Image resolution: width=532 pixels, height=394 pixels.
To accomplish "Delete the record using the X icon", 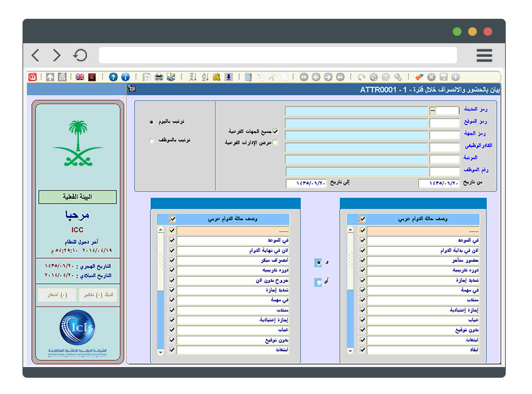I will (431, 75).
